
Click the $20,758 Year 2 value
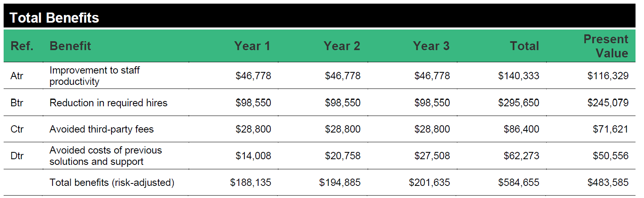point(343,156)
